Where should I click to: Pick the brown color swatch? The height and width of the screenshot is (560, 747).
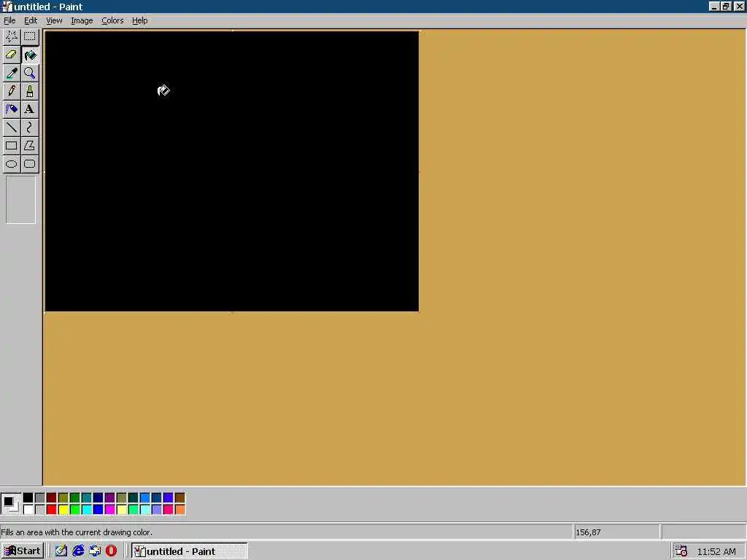(x=180, y=497)
